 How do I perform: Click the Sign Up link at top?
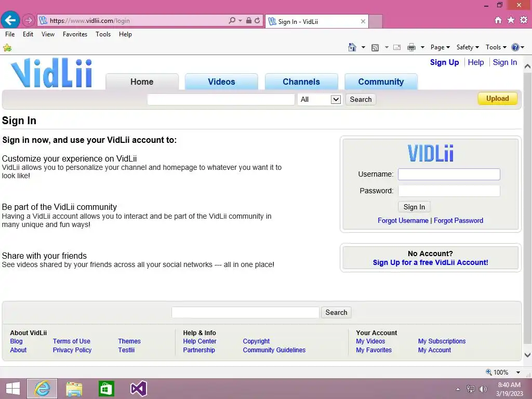445,62
